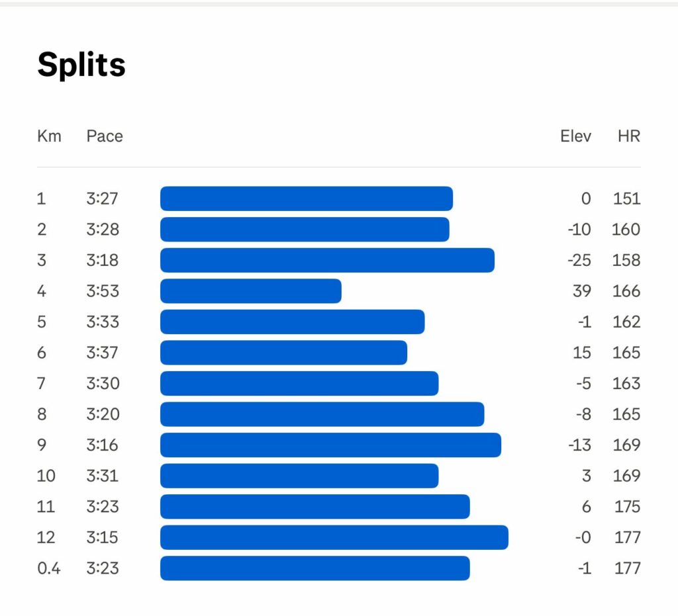This screenshot has width=678, height=616.
Task: Click the elevation value 39
Action: click(582, 291)
